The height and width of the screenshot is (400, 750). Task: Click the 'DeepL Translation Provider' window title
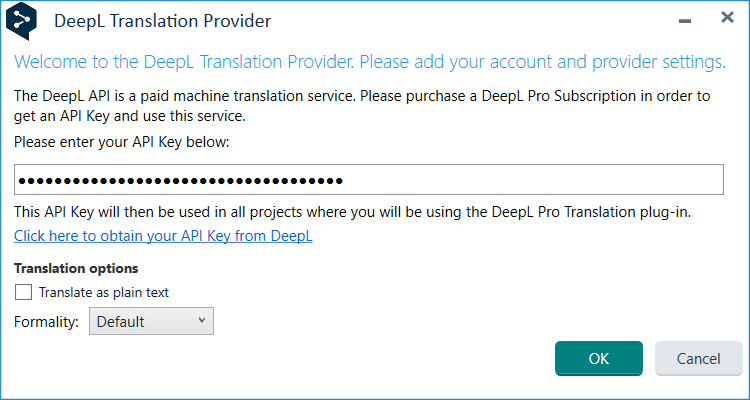click(x=162, y=20)
